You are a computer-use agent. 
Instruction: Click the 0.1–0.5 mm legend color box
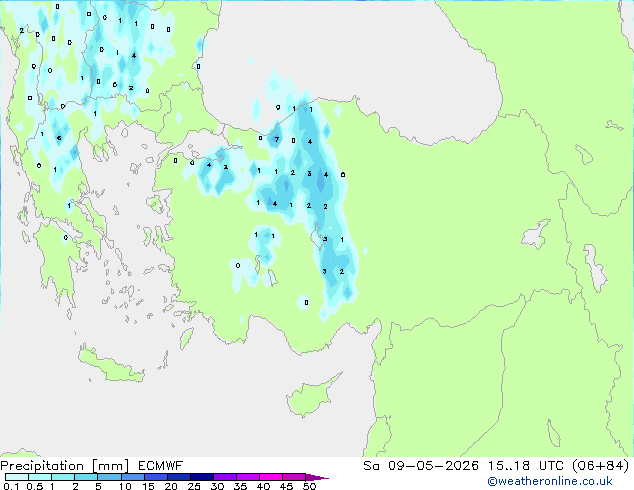[17, 477]
